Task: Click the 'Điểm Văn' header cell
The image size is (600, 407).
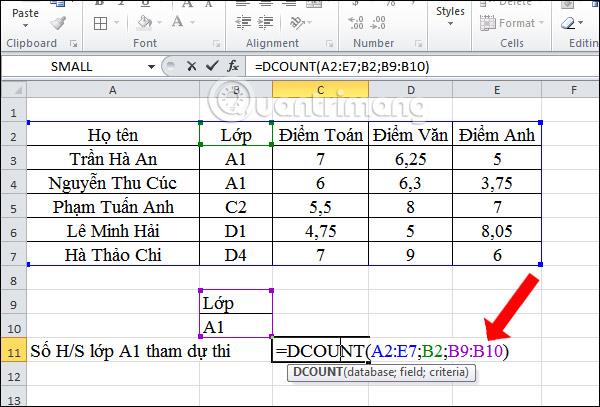Action: coord(410,134)
